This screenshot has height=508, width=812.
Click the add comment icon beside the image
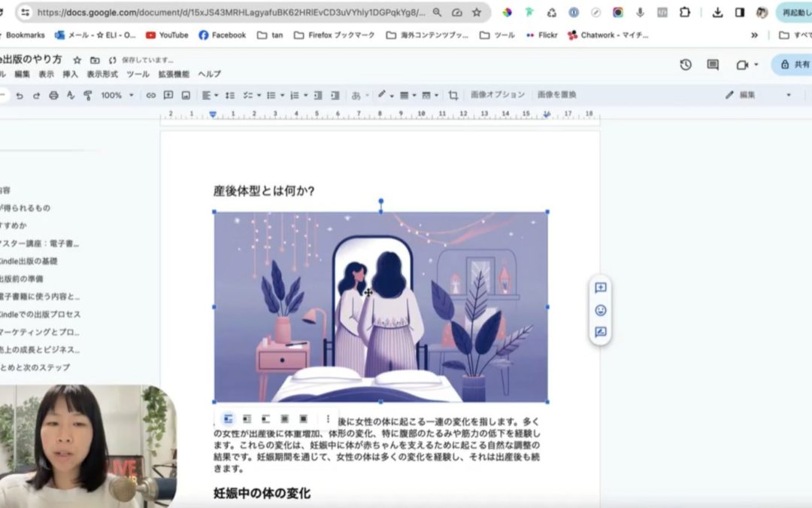pos(599,287)
